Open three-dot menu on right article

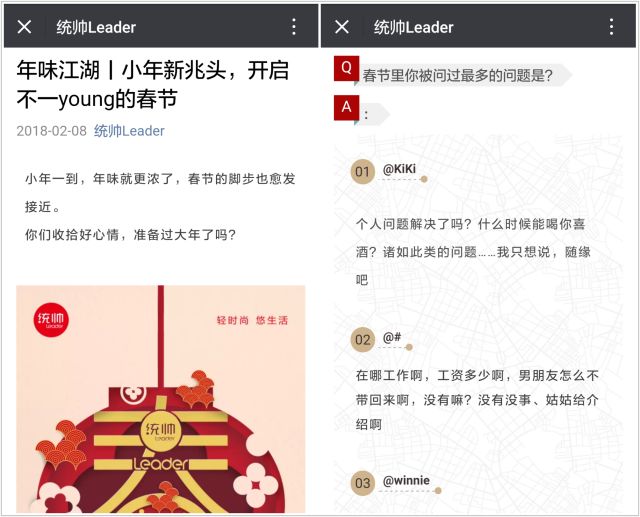click(x=611, y=27)
